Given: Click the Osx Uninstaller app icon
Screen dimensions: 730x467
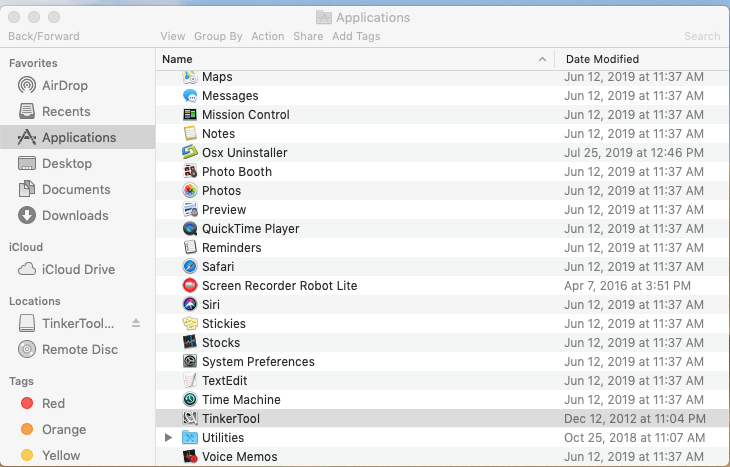Looking at the screenshot, I should pos(189,153).
